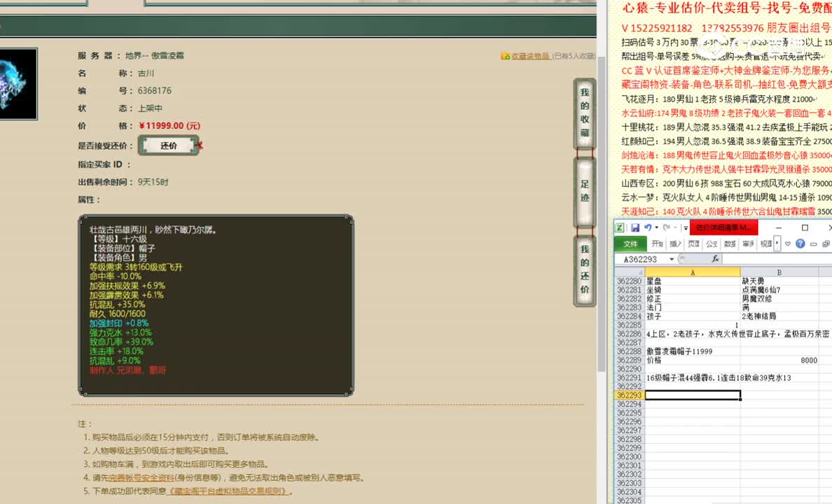832x504 pixels.
Task: Open Excel Help with the question mark icon
Action: coord(800,244)
